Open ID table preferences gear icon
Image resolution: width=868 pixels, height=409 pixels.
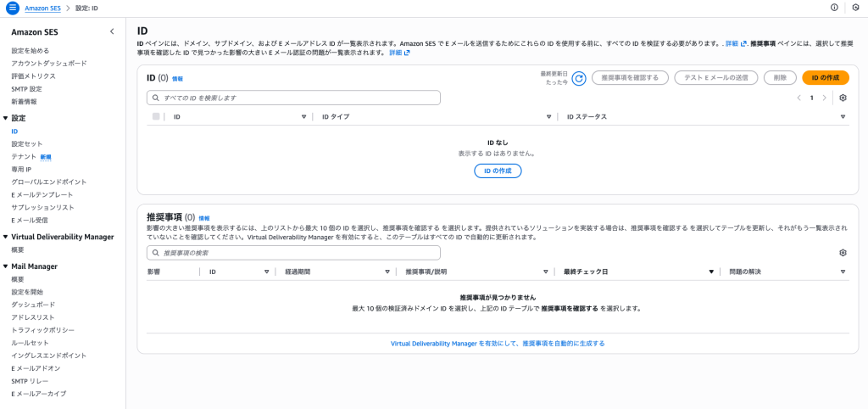843,98
